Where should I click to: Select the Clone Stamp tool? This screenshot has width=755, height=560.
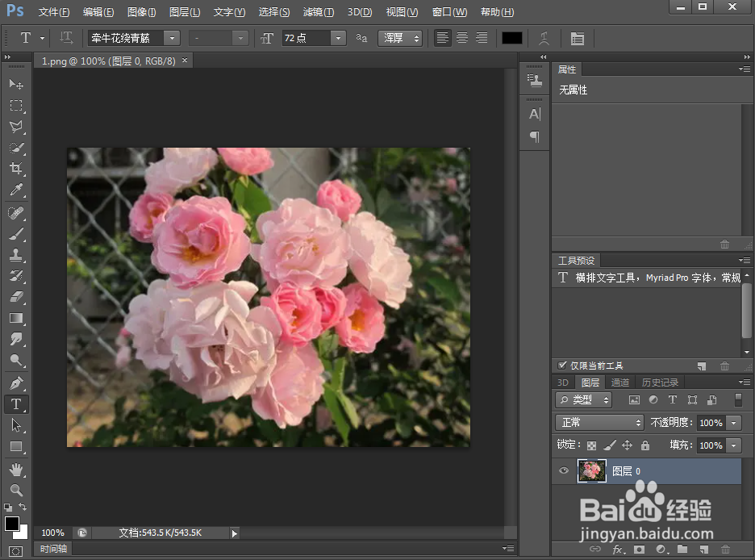point(16,255)
